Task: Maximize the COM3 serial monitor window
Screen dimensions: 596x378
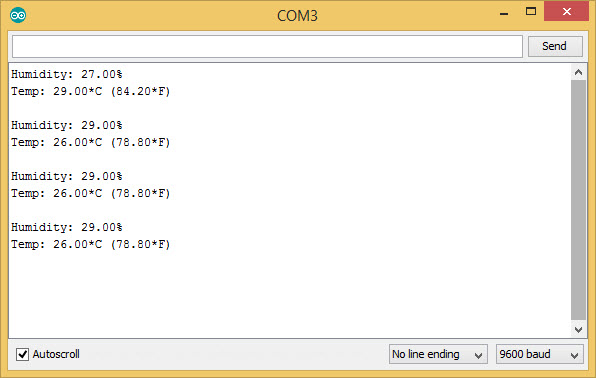Action: tap(531, 11)
